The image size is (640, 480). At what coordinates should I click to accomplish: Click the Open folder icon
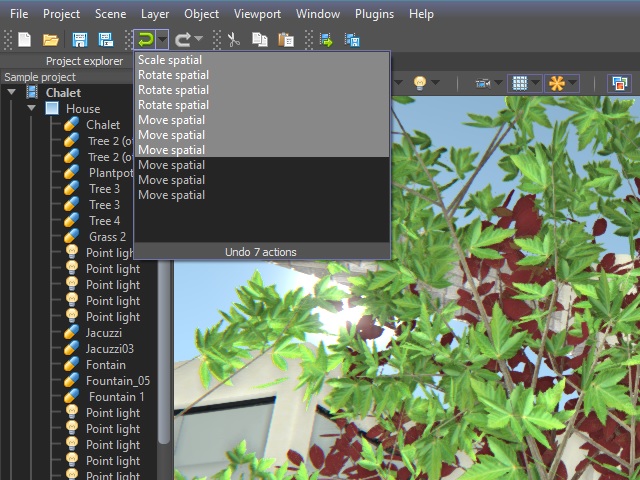click(x=51, y=40)
